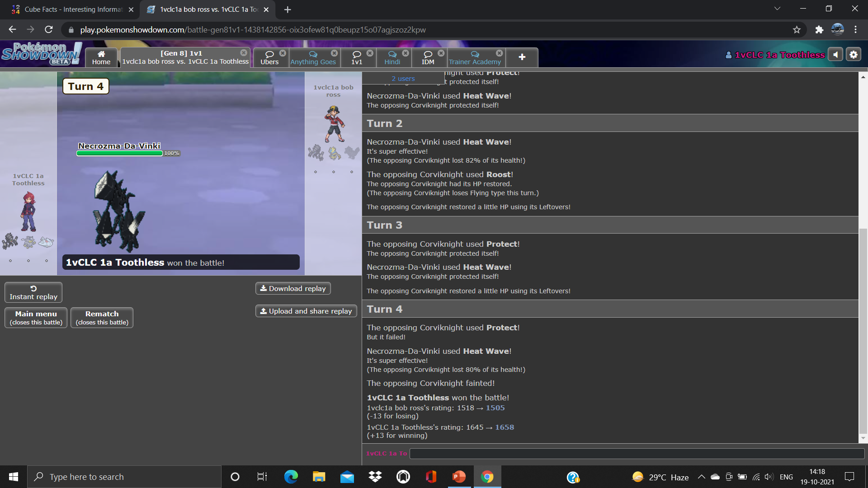Open Windows Start menu
Viewport: 868px width, 488px height.
pyautogui.click(x=14, y=477)
